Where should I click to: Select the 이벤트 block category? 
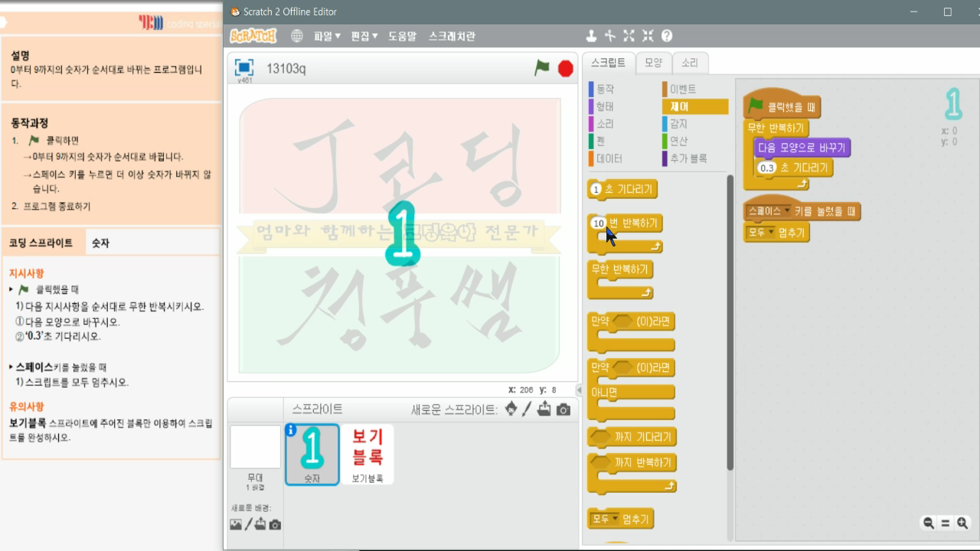(x=694, y=90)
